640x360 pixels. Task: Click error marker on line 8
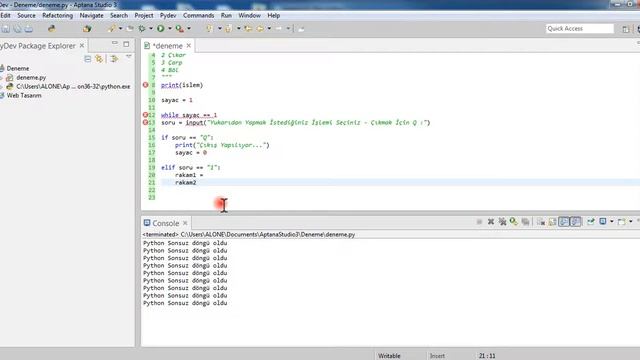pos(145,85)
